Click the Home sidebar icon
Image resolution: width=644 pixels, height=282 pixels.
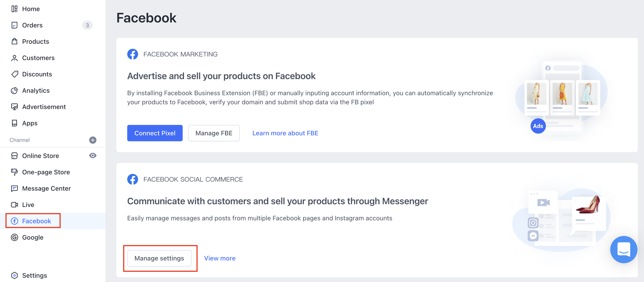click(x=14, y=9)
